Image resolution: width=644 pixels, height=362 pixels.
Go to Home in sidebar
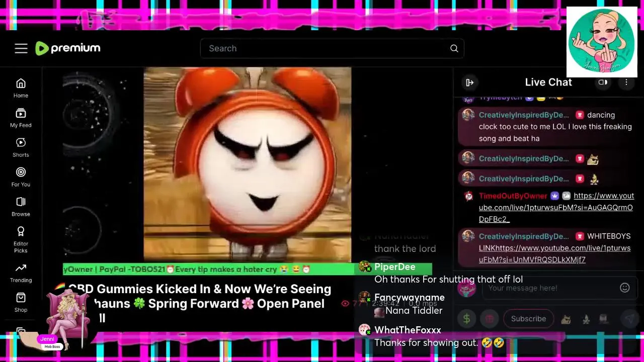tap(21, 88)
